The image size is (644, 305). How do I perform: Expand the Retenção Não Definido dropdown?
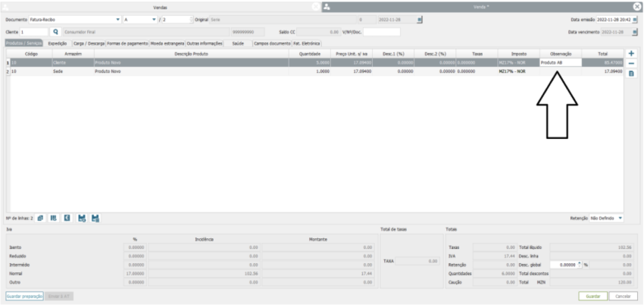point(620,219)
